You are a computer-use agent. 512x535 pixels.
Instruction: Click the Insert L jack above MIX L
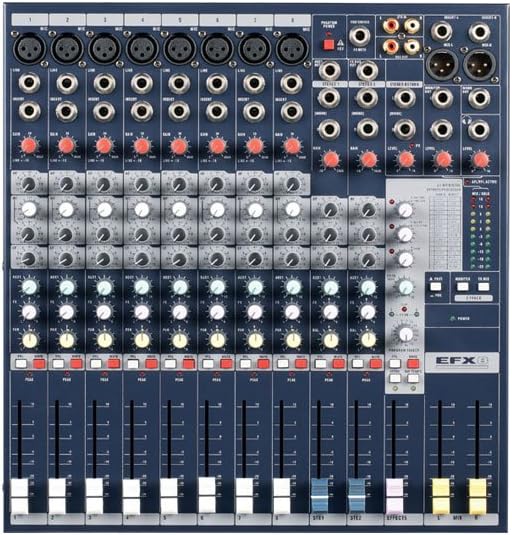pyautogui.click(x=442, y=31)
